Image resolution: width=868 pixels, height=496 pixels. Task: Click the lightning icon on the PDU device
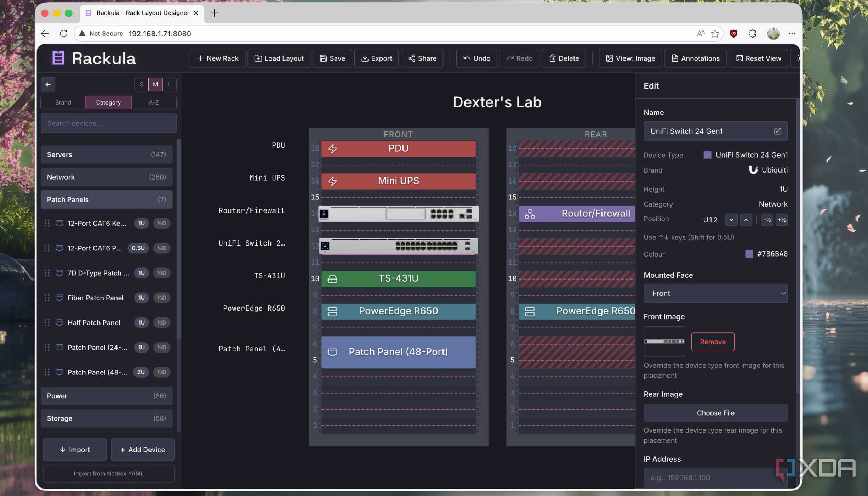332,148
